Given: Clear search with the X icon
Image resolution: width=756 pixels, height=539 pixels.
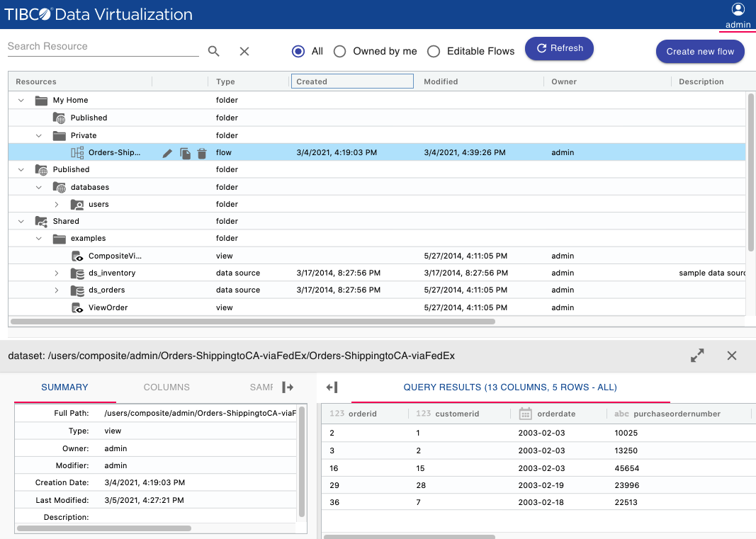Looking at the screenshot, I should 244,51.
